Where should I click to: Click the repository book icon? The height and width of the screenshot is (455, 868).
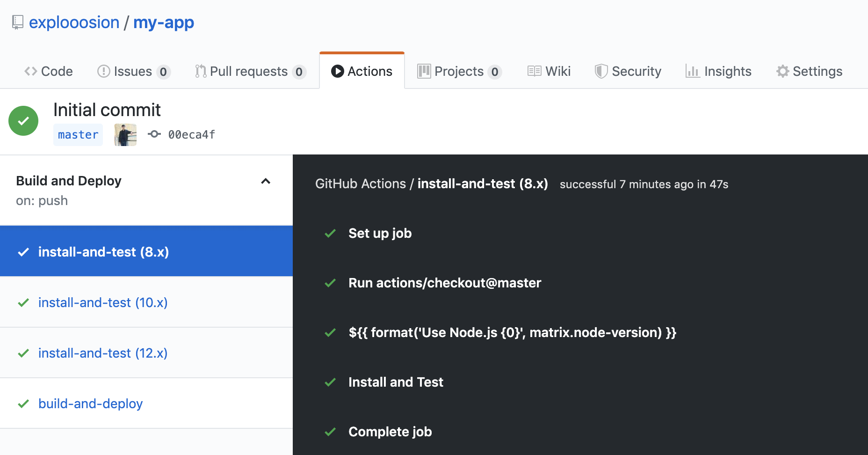18,22
